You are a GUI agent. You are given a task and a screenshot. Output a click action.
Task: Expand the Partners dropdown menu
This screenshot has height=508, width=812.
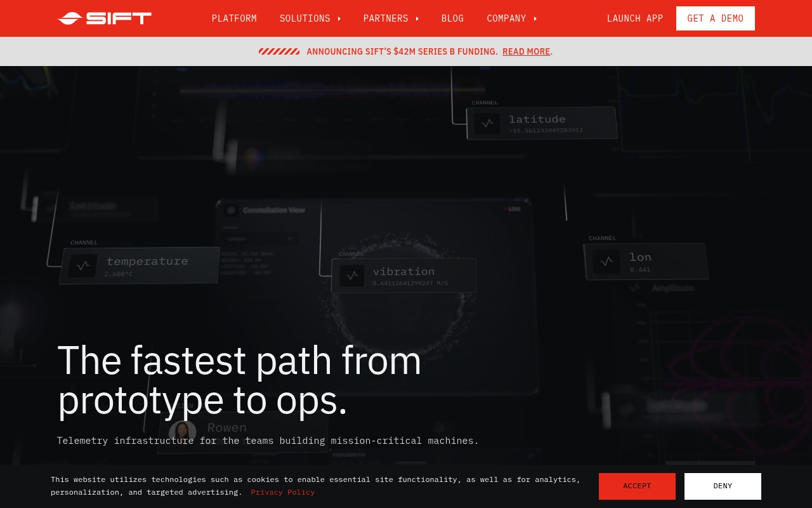click(391, 18)
